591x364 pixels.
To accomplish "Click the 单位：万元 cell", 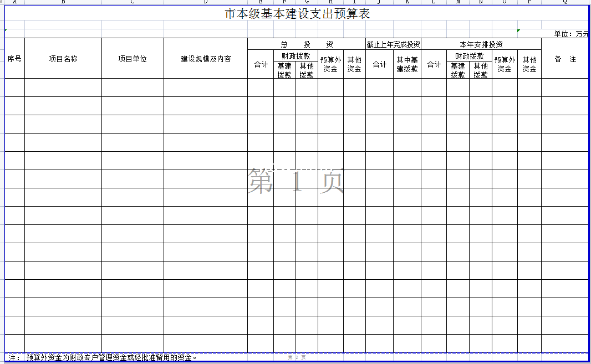I will 571,34.
